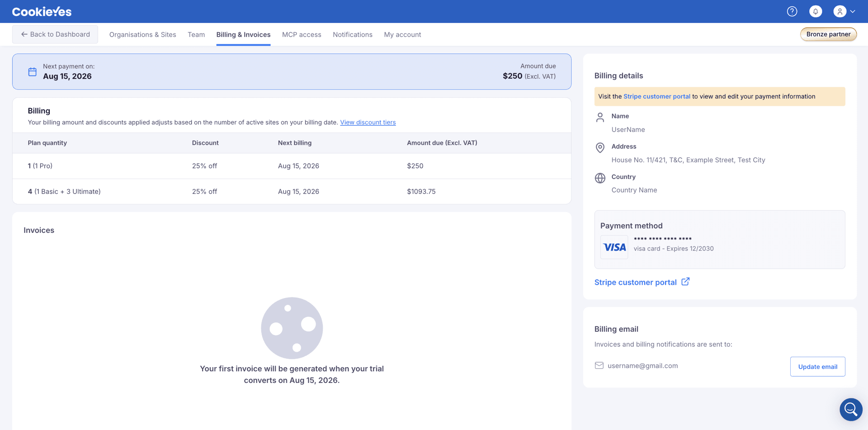The image size is (868, 430).
Task: Click the masked card number asterisks
Action: 662,239
